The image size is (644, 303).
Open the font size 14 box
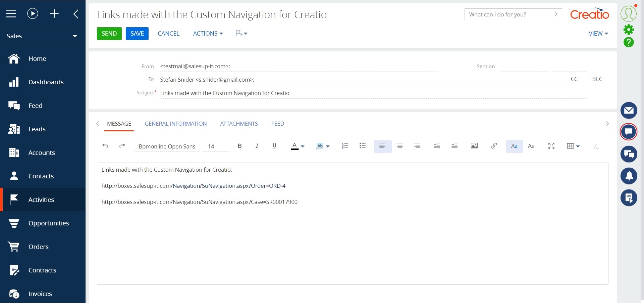[216, 146]
